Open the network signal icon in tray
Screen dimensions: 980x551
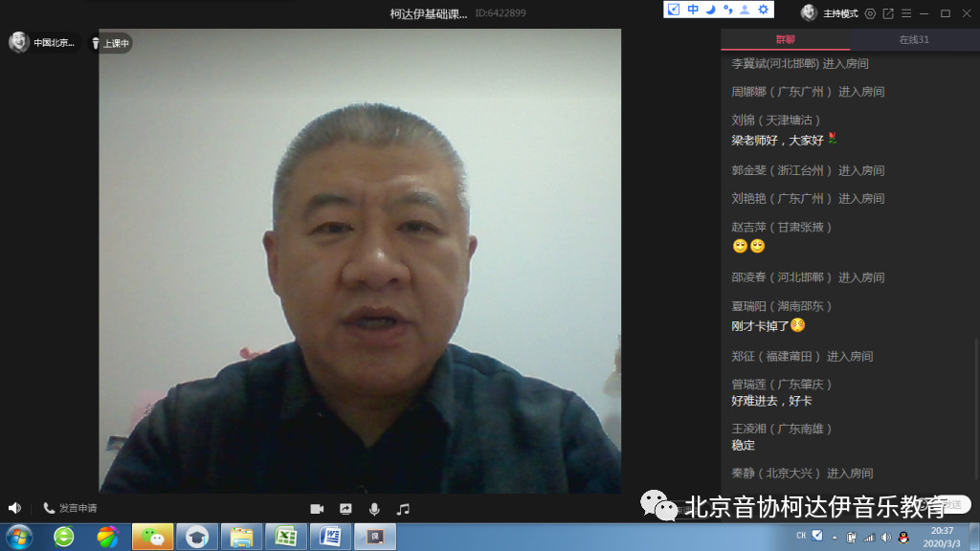pyautogui.click(x=869, y=538)
